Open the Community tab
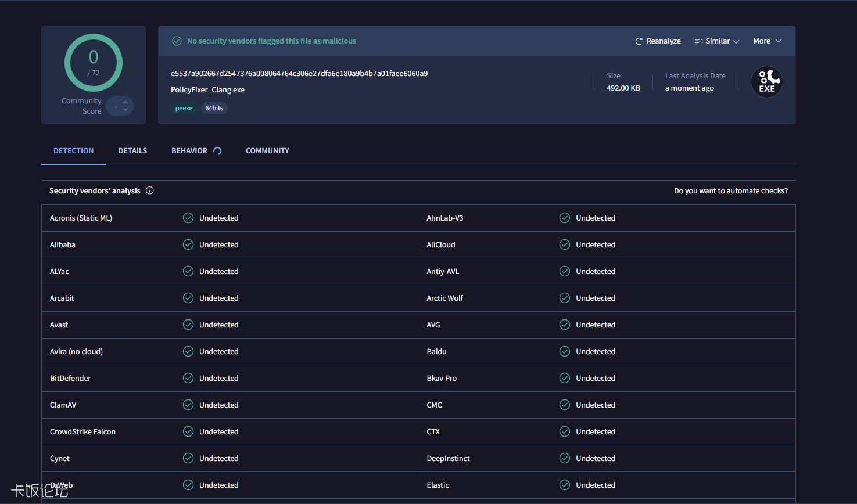The width and height of the screenshot is (857, 504). click(267, 151)
